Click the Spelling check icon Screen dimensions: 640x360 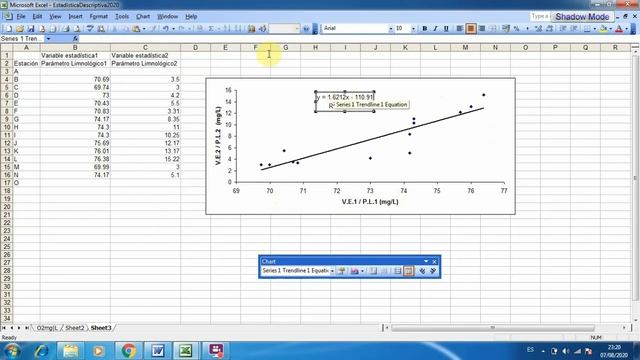tap(90, 29)
